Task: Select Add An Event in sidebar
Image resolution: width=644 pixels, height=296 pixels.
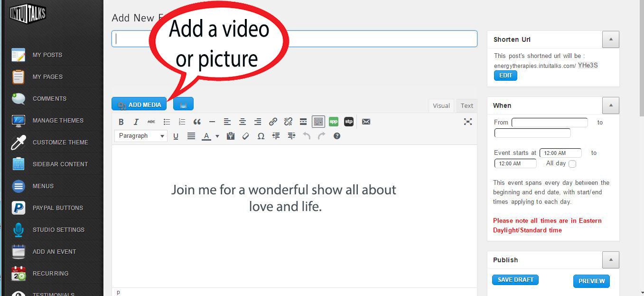Action: [55, 251]
